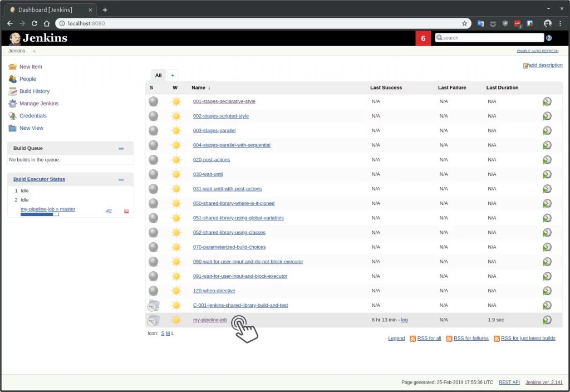The height and width of the screenshot is (392, 570).
Task: Cancel the running my-pipeline-job build with red stop icon
Action: click(126, 211)
